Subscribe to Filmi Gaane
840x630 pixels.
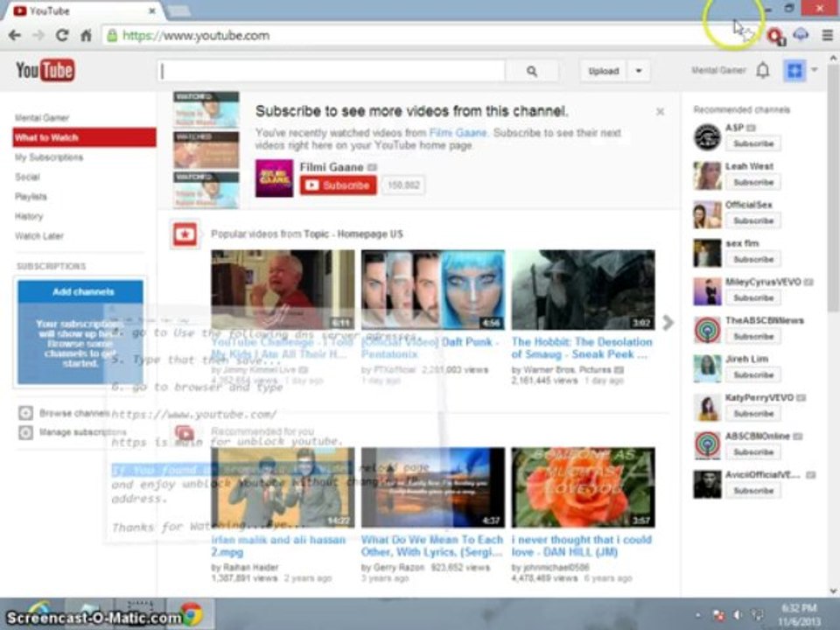coord(338,185)
